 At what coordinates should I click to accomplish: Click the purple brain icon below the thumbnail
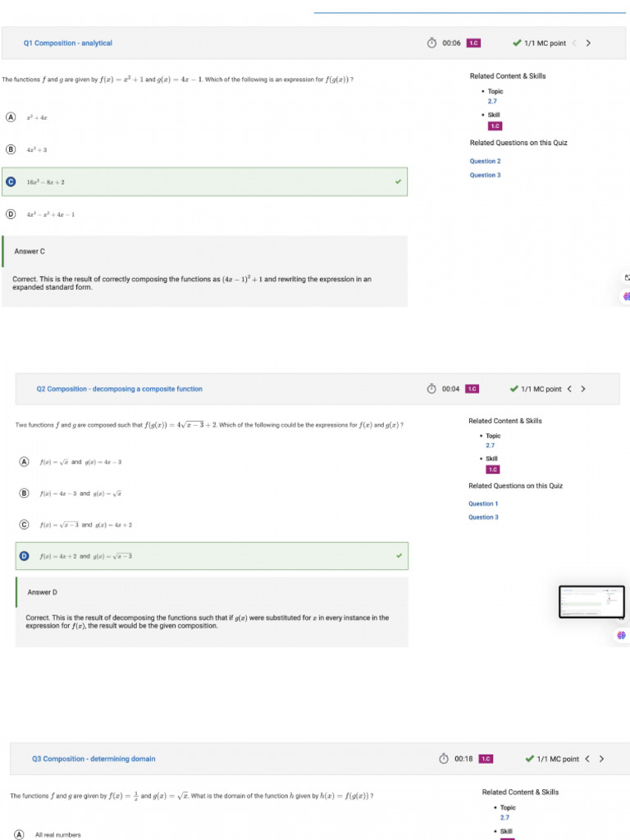[622, 635]
